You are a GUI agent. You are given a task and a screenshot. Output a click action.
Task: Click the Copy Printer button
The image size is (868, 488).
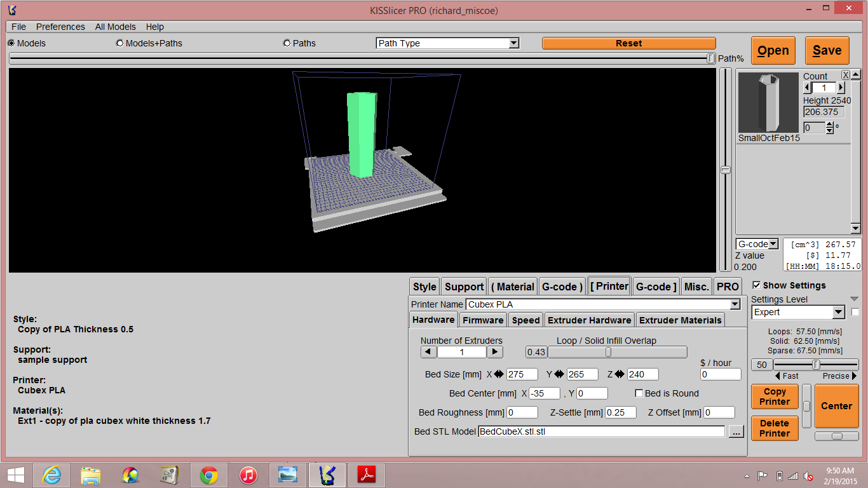[775, 396]
